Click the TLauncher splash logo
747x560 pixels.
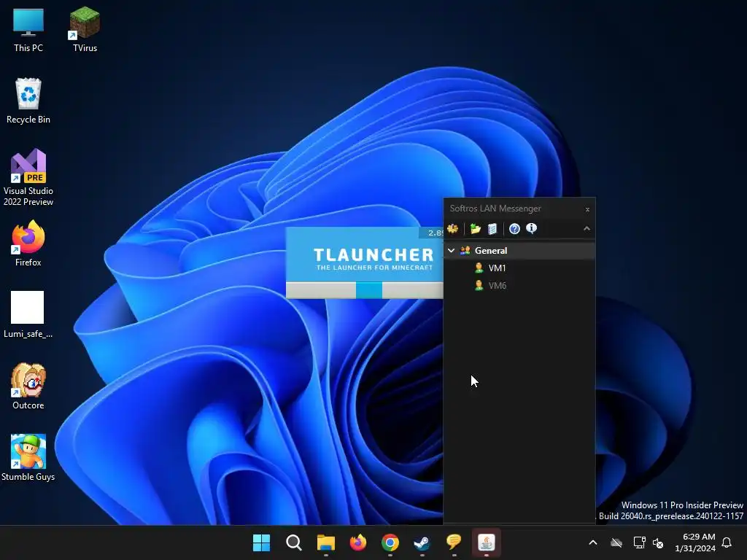point(373,259)
